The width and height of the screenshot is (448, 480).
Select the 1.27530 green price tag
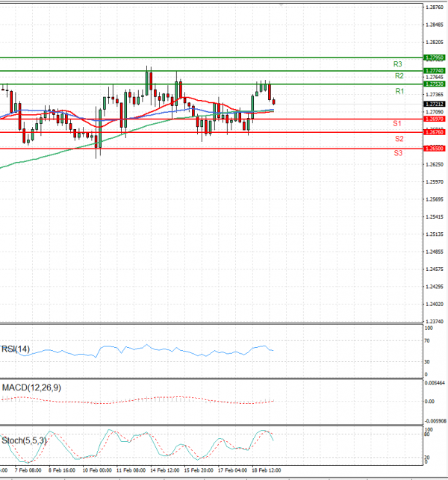[435, 84]
